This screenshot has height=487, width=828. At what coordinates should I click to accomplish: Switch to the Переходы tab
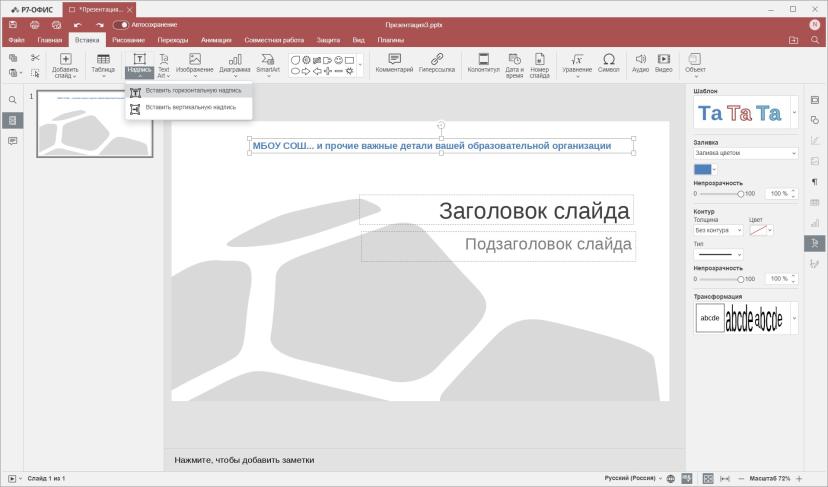point(173,40)
